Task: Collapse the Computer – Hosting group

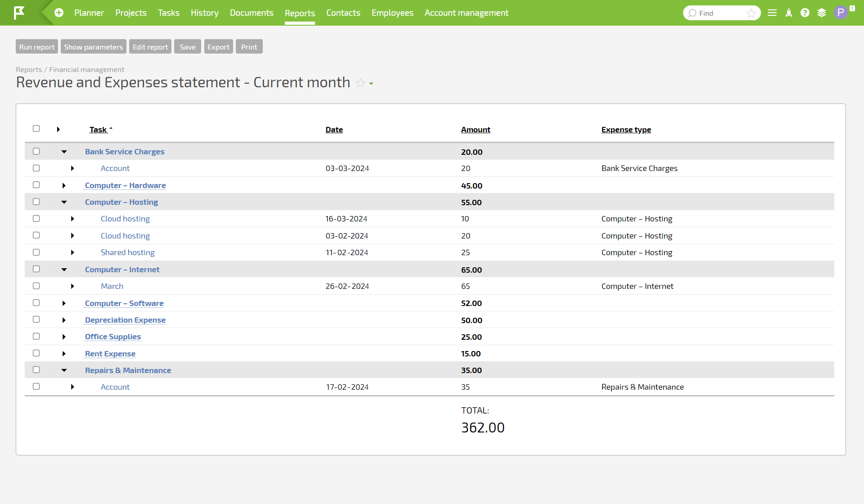Action: tap(64, 202)
